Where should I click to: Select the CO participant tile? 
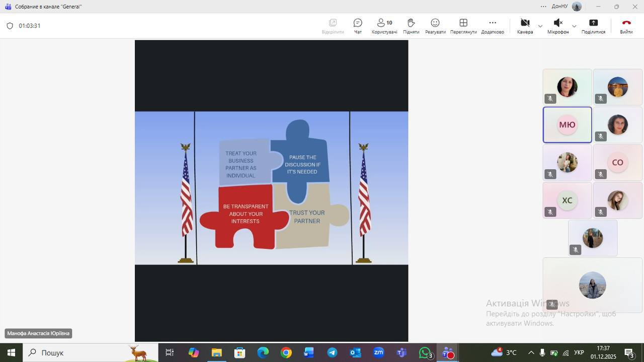[617, 162]
